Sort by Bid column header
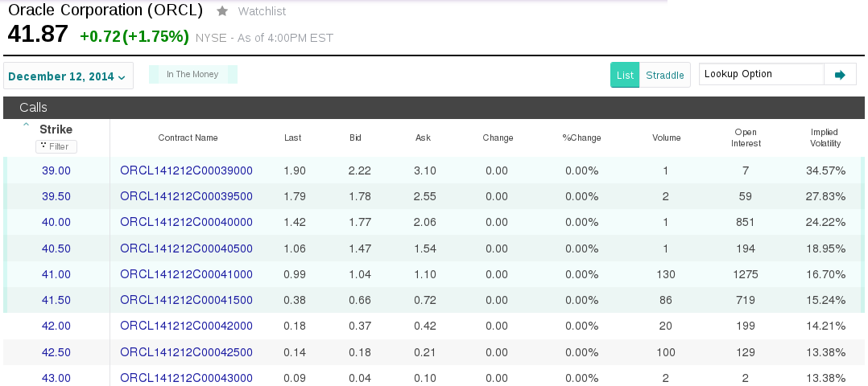Image resolution: width=868 pixels, height=386 pixels. pyautogui.click(x=355, y=138)
